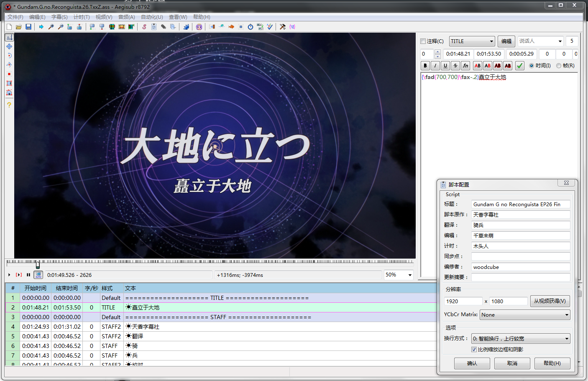This screenshot has width=588, height=381.
Task: Select the rotate on XY axes tool
Action: [x=9, y=65]
